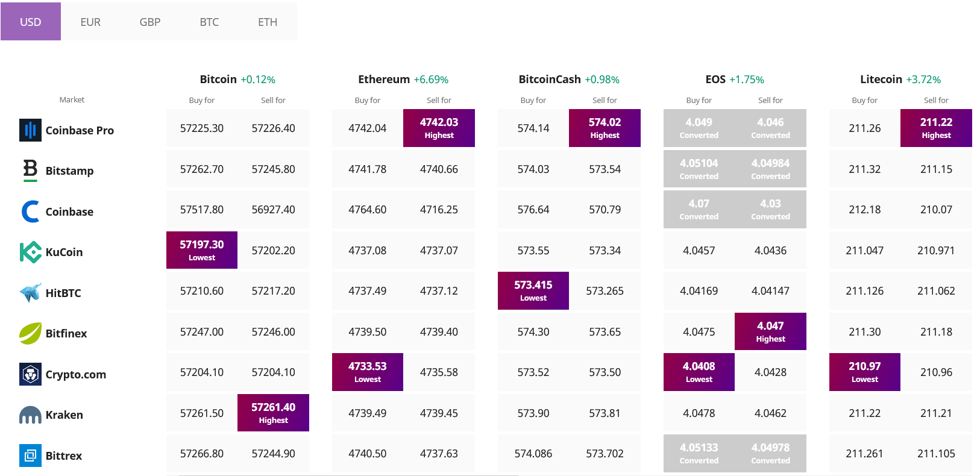The image size is (980, 476).
Task: Click the Bitfinex leaf logo icon
Action: (x=30, y=333)
